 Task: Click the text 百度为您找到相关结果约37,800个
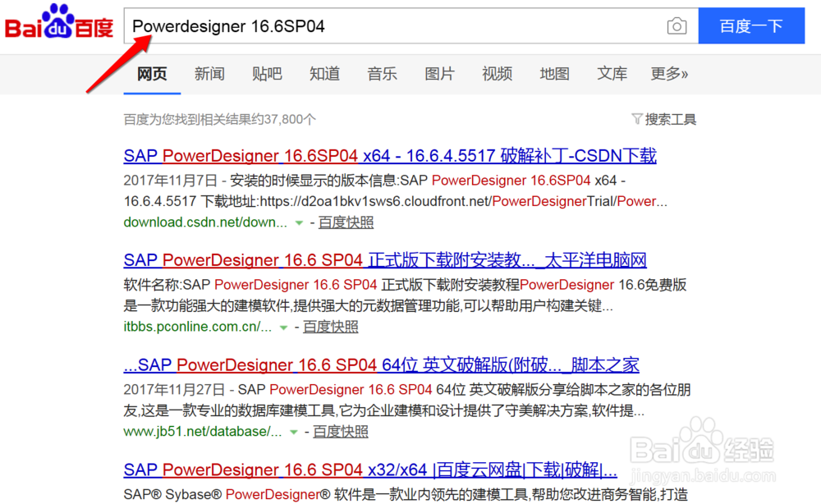pos(219,119)
